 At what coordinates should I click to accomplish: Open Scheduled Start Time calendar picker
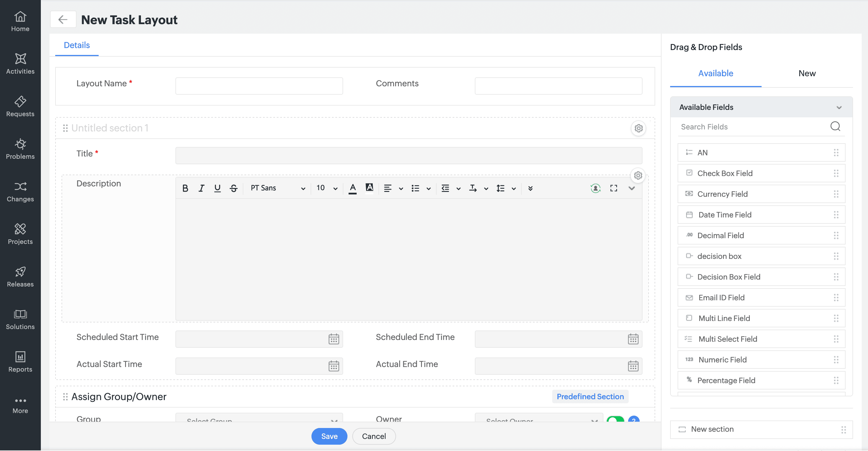coord(334,339)
